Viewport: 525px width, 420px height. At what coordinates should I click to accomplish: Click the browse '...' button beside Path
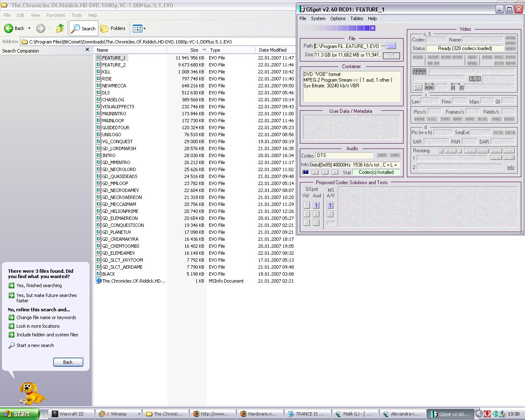[391, 46]
